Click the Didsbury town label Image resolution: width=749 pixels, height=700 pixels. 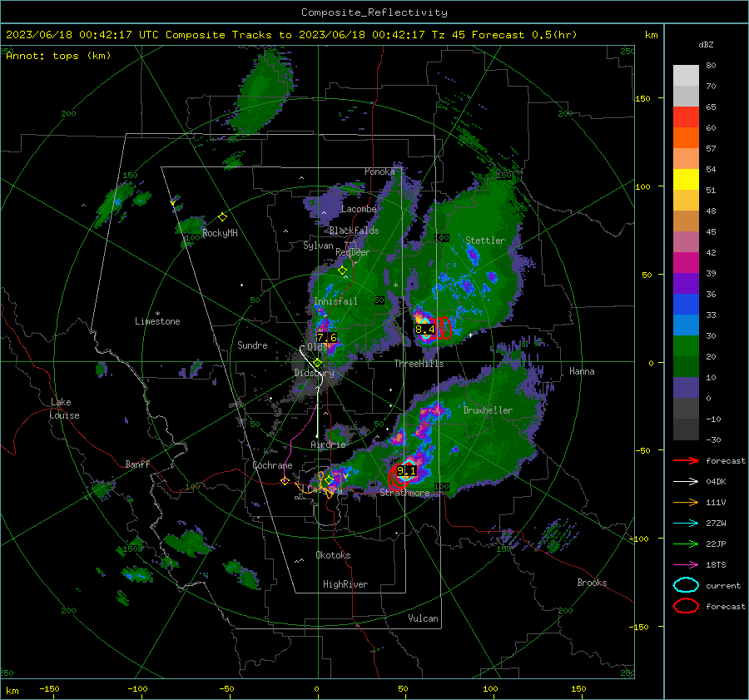coord(314,373)
